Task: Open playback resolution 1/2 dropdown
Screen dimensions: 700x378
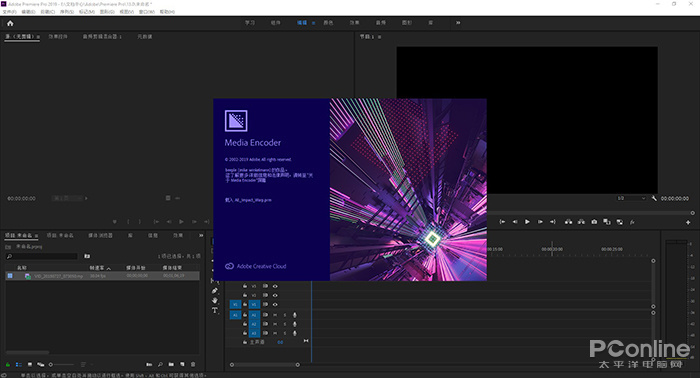Action: [631, 198]
